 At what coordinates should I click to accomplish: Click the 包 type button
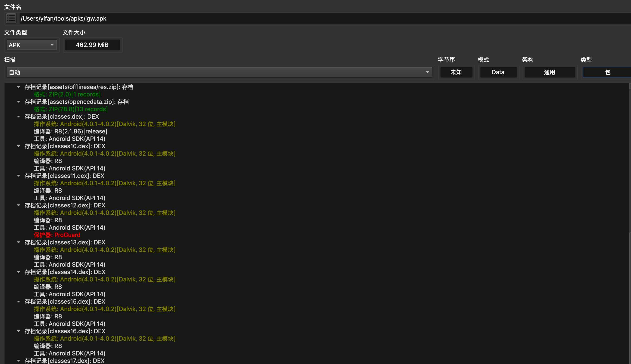point(607,72)
